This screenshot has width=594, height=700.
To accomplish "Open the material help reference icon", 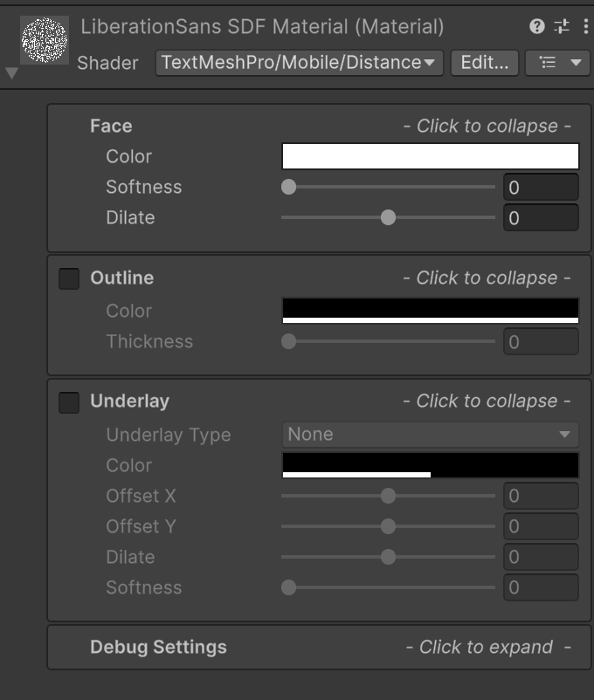I will tap(537, 26).
